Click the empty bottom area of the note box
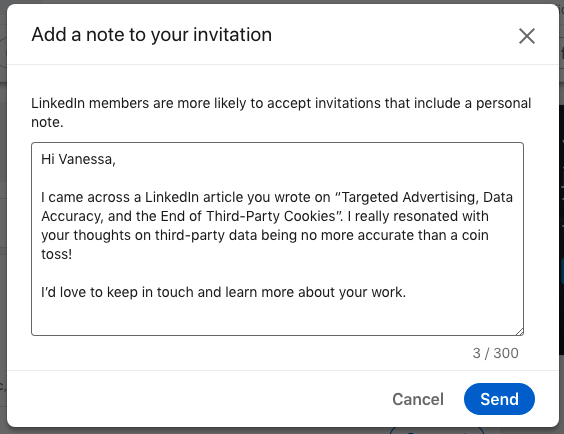 pyautogui.click(x=277, y=318)
